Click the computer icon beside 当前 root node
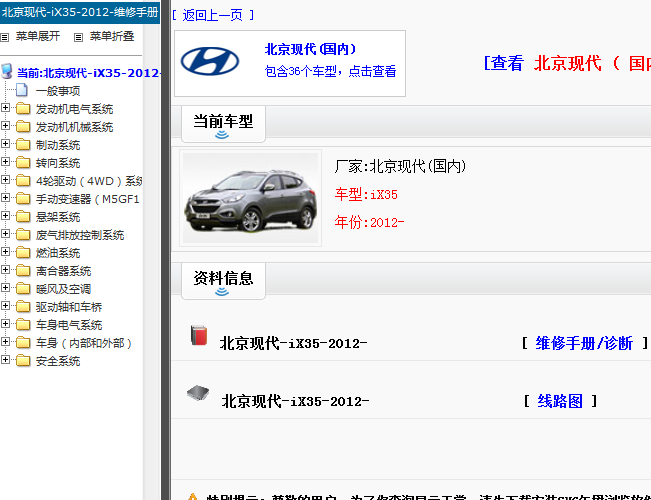 coord(7,71)
